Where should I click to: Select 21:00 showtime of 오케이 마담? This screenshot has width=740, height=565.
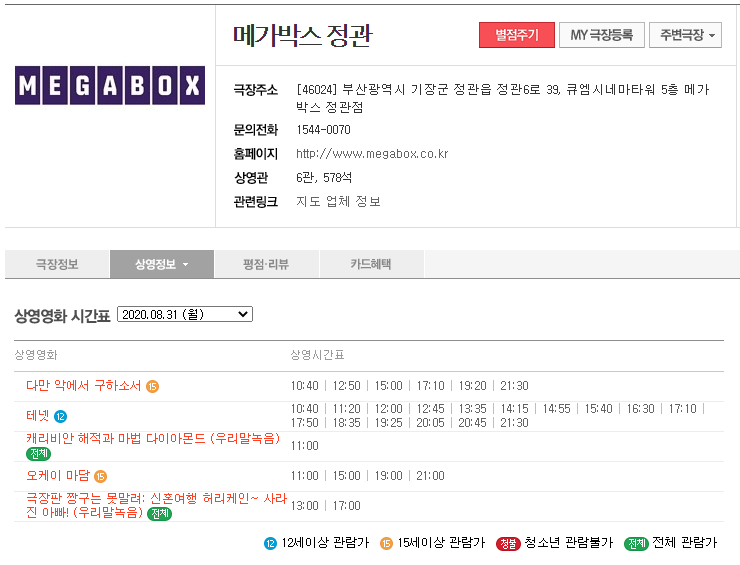tap(430, 476)
